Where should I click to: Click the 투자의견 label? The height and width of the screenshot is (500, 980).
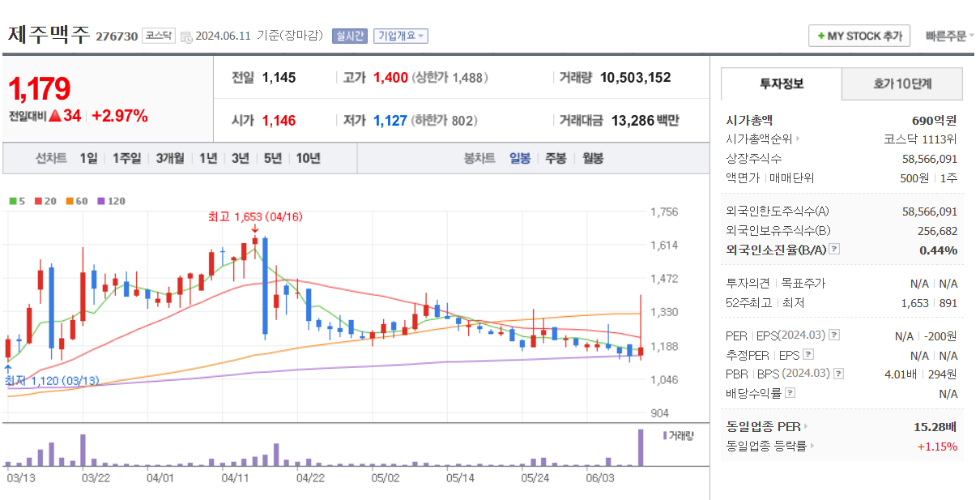click(748, 284)
